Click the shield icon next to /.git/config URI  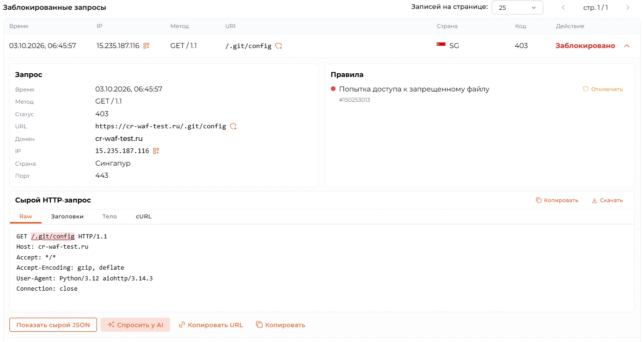point(279,46)
